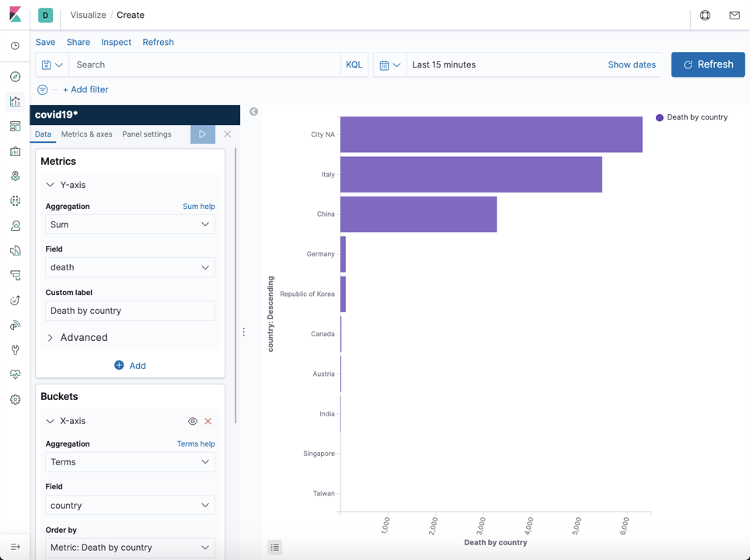The width and height of the screenshot is (750, 560).
Task: Click the blue Refresh button
Action: click(708, 64)
